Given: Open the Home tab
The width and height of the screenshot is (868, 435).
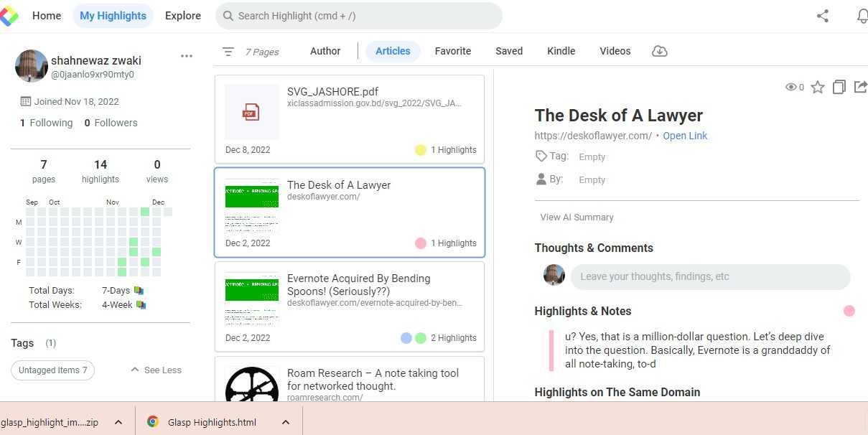Looking at the screenshot, I should pyautogui.click(x=47, y=16).
